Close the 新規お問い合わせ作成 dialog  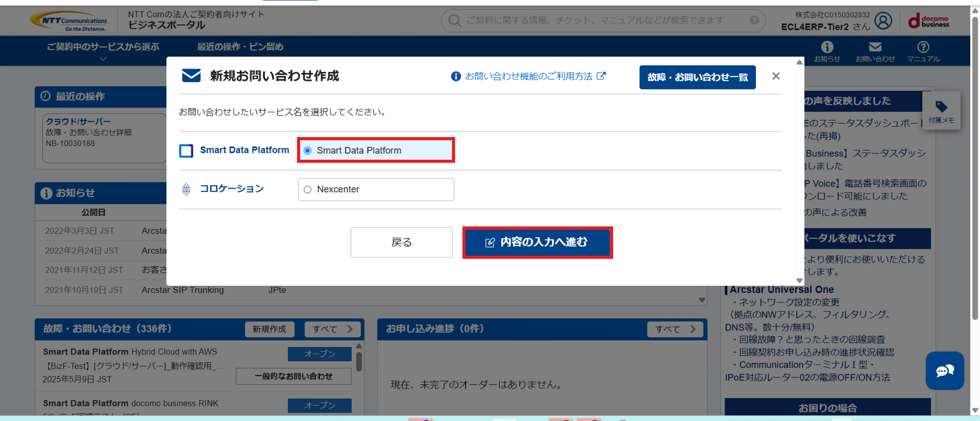click(776, 76)
